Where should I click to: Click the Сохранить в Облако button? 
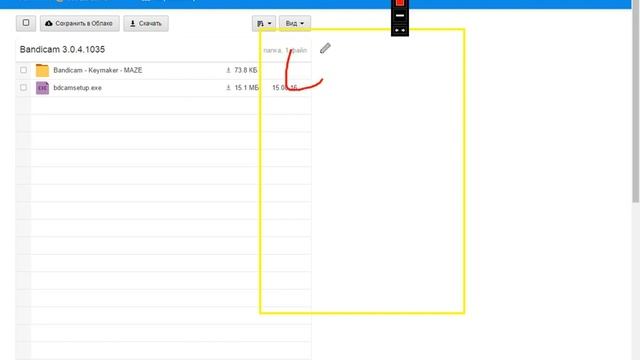(x=80, y=23)
